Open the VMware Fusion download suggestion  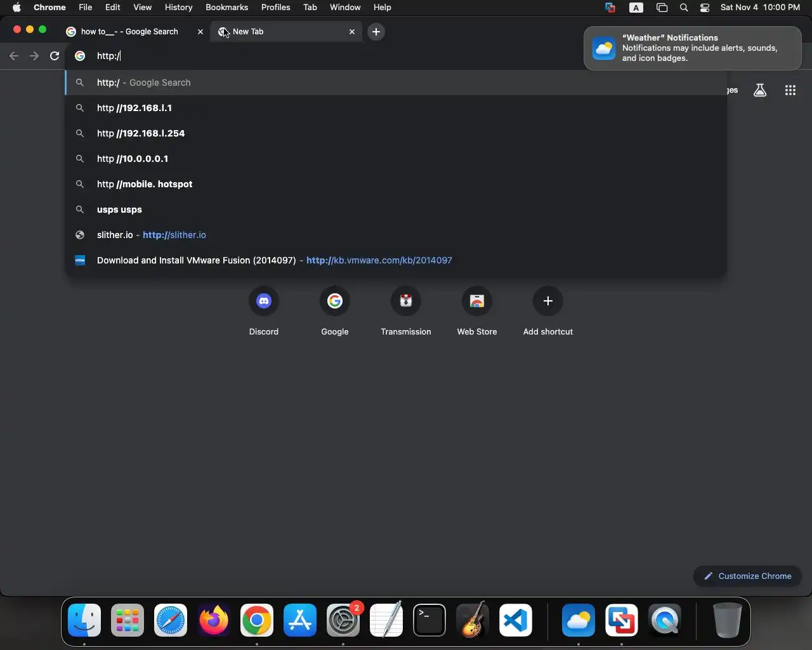396,260
